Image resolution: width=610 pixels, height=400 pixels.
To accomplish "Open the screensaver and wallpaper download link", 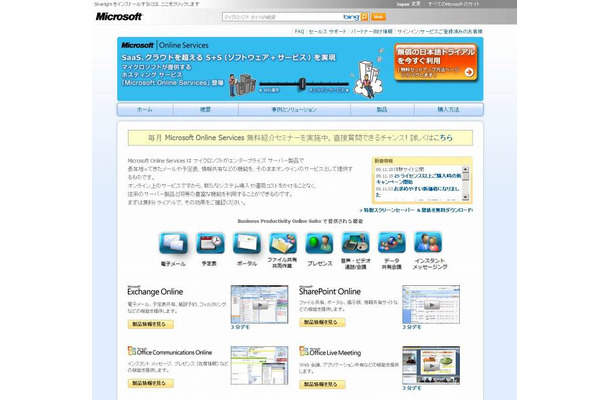I will tap(416, 210).
